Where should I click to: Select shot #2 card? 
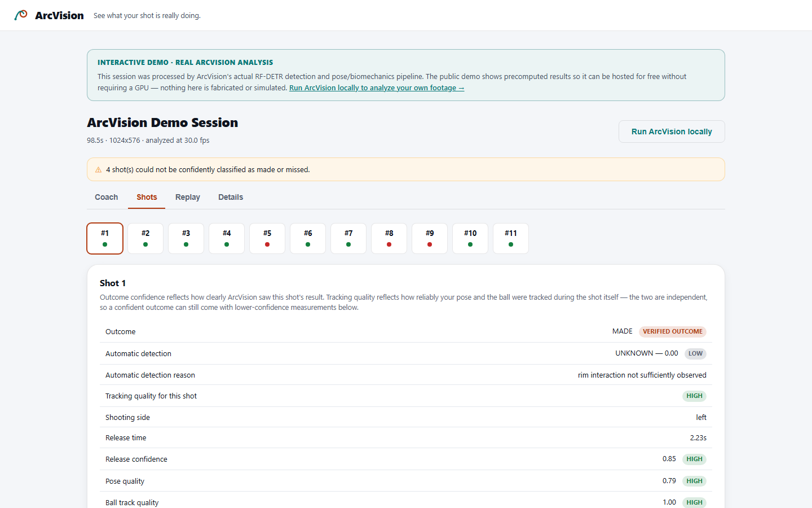tap(145, 238)
